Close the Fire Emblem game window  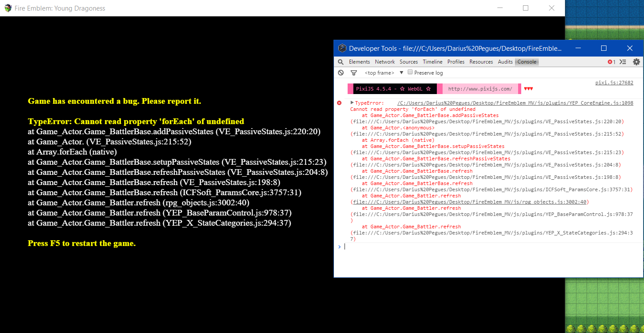click(552, 8)
